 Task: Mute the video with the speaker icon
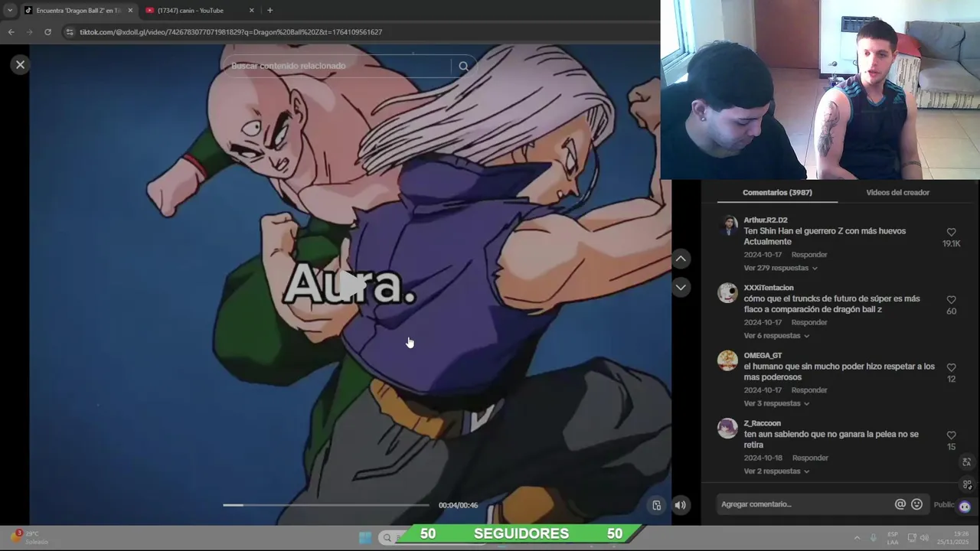click(680, 505)
